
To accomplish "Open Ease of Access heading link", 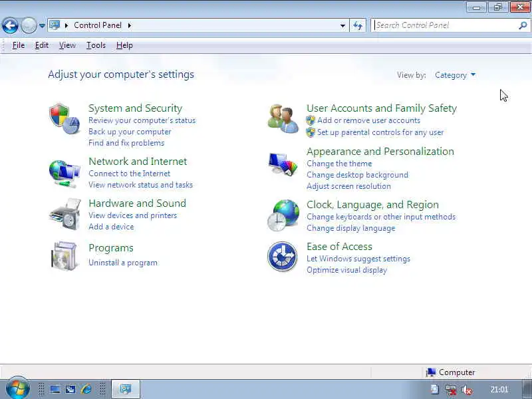I will pos(339,246).
